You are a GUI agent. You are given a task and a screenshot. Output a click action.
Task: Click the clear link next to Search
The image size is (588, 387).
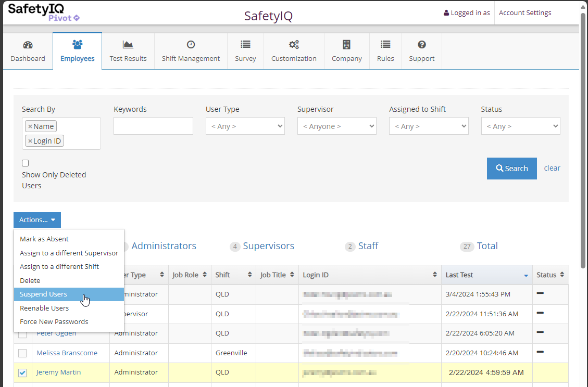click(x=552, y=168)
